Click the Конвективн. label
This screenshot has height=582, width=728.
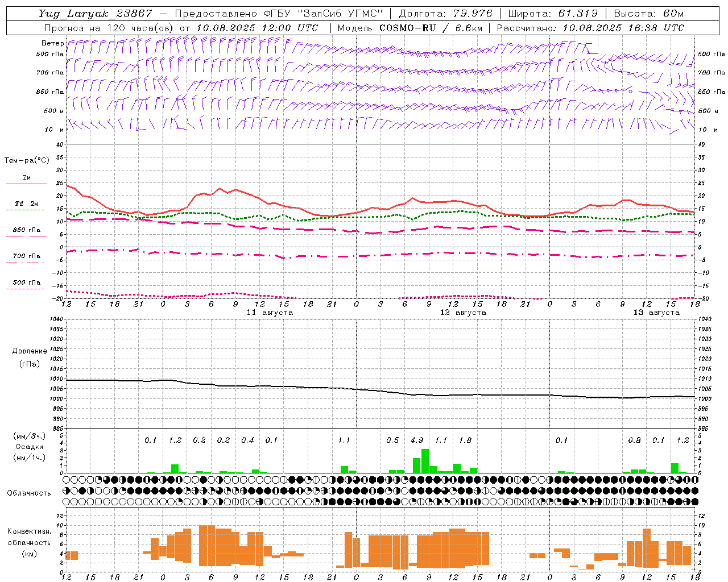click(29, 531)
